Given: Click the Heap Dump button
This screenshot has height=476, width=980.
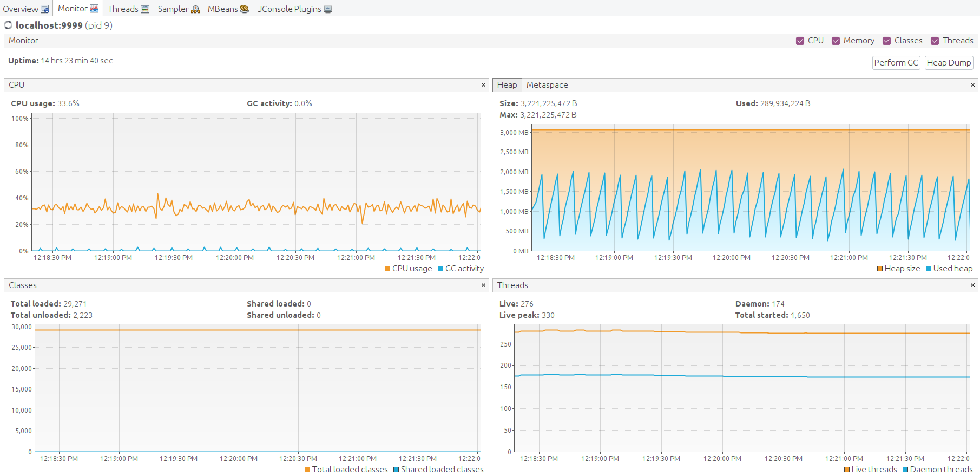Looking at the screenshot, I should click(x=949, y=63).
